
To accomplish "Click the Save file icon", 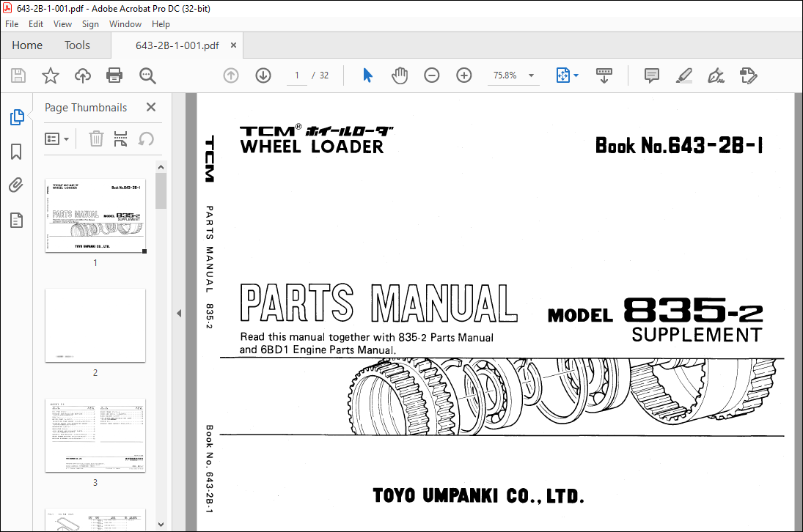I will pyautogui.click(x=18, y=75).
